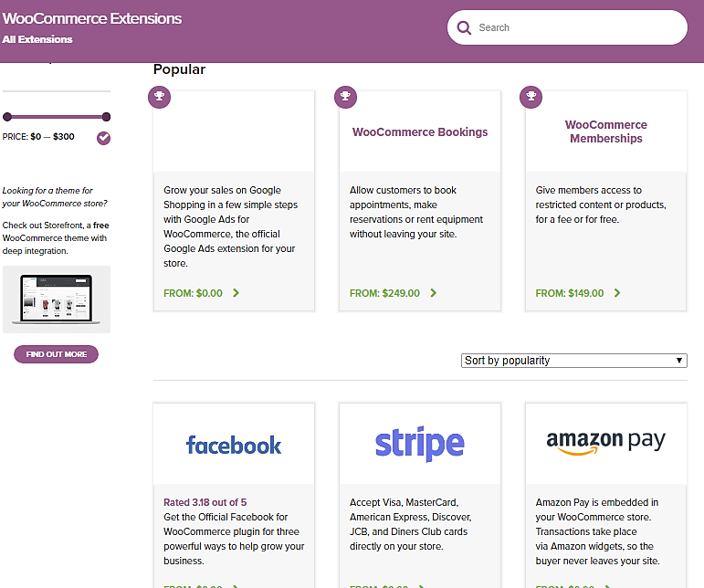Viewport: 704px width, 588px height.
Task: Open the WooCommerce Bookings title
Action: [420, 132]
